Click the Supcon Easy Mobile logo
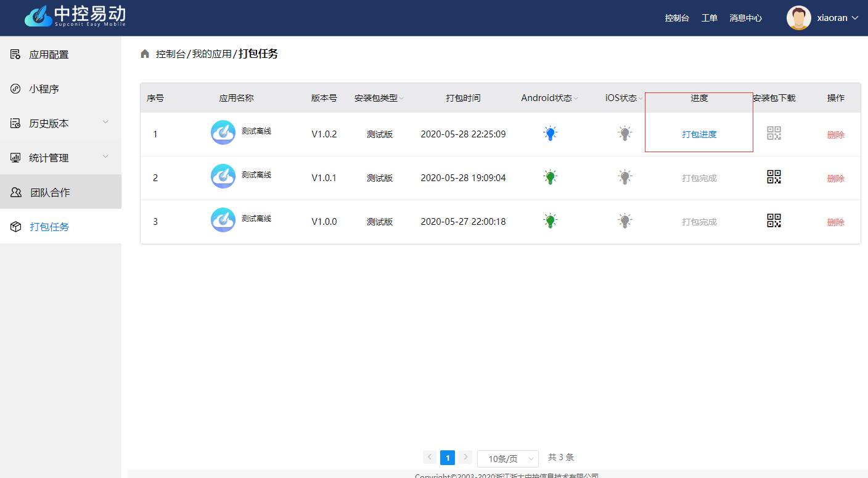The image size is (868, 478). pyautogui.click(x=75, y=16)
